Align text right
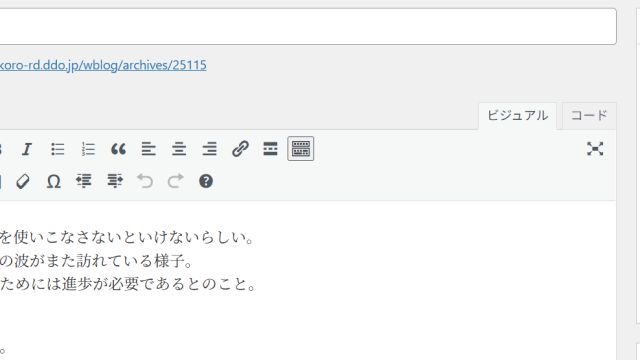Image resolution: width=640 pixels, height=360 pixels. coord(209,149)
